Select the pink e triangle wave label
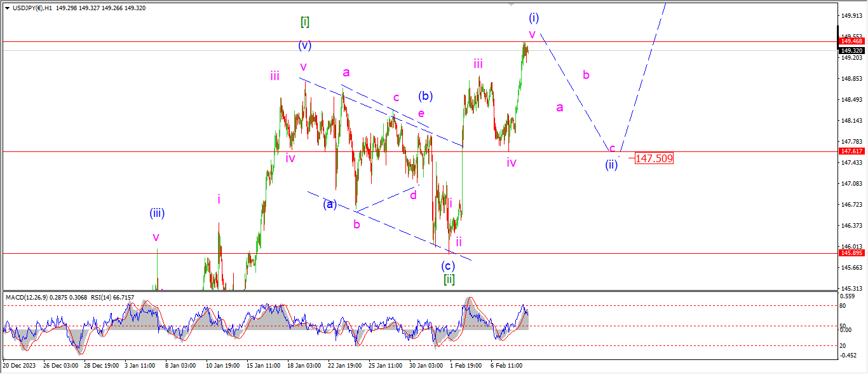 pyautogui.click(x=421, y=113)
